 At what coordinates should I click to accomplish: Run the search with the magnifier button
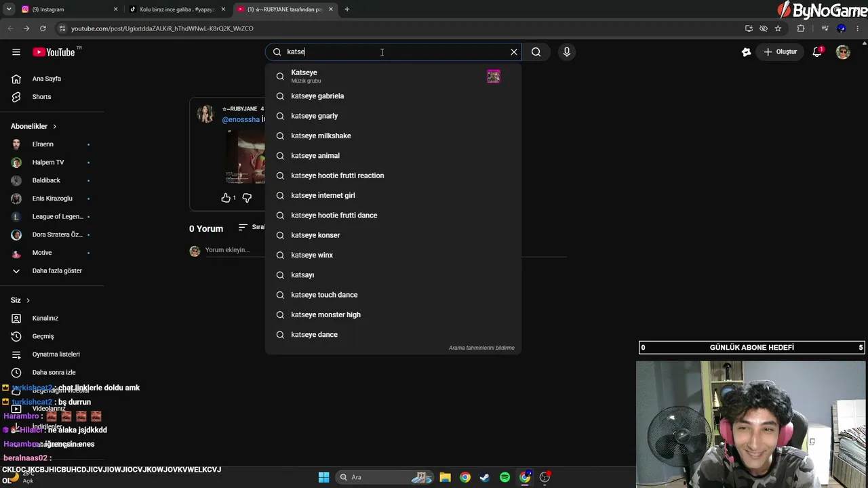(x=536, y=52)
